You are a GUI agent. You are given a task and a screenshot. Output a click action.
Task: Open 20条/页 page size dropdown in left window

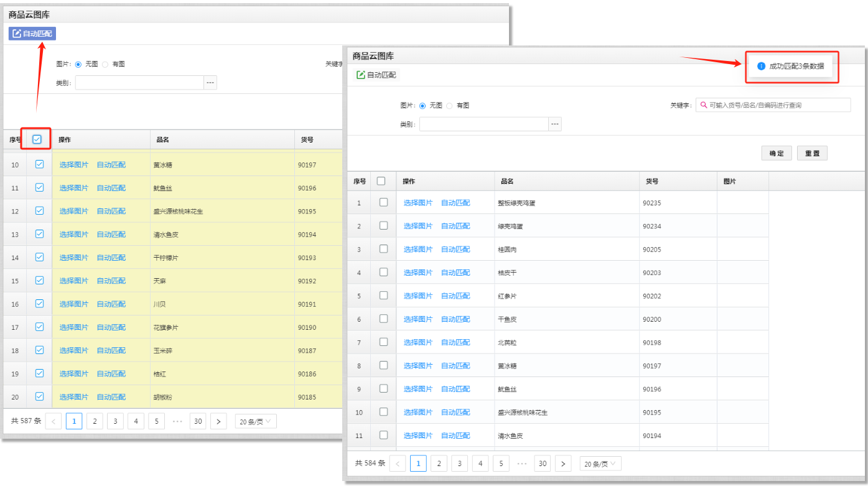click(256, 421)
